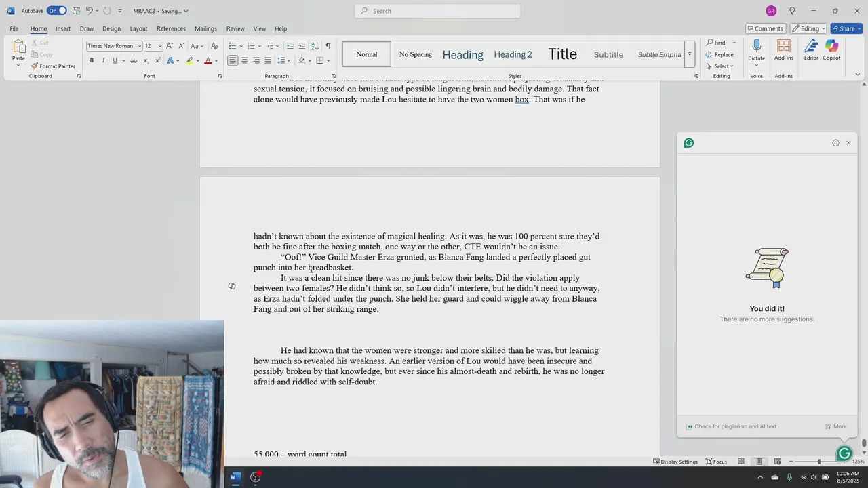The height and width of the screenshot is (488, 868).
Task: Collapse the ribbon with chevron
Action: 857,75
